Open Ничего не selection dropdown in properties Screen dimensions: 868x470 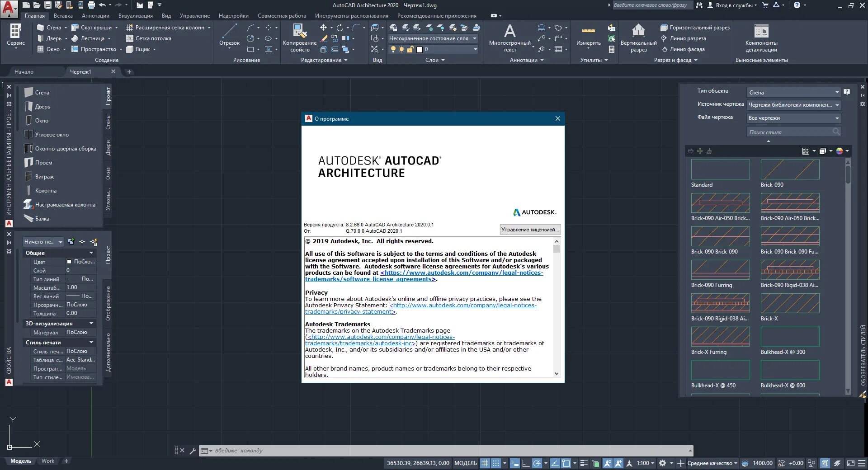(x=43, y=242)
